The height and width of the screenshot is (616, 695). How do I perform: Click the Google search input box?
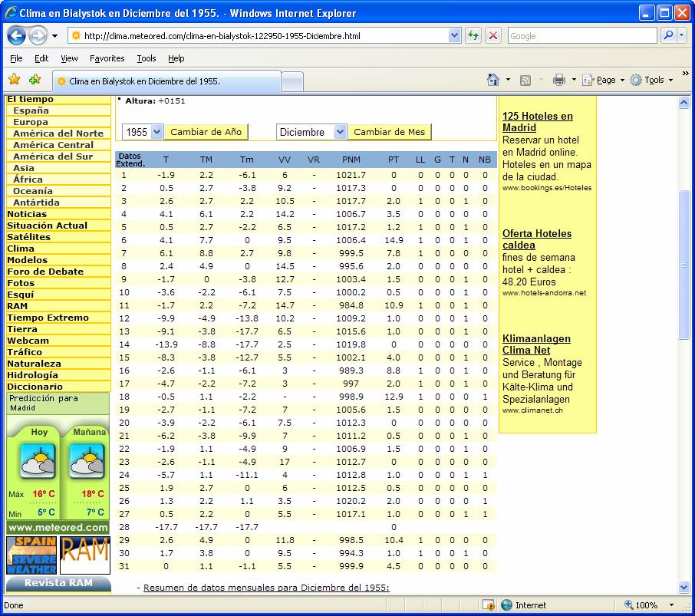[582, 36]
